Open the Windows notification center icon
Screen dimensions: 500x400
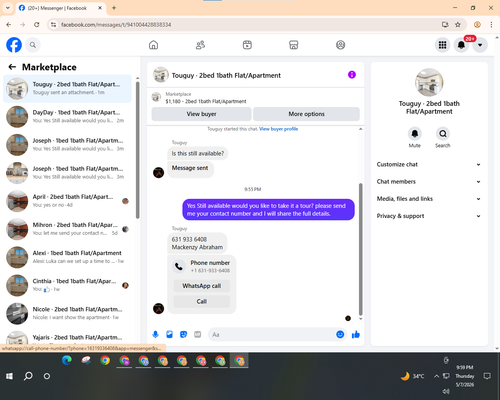487,376
